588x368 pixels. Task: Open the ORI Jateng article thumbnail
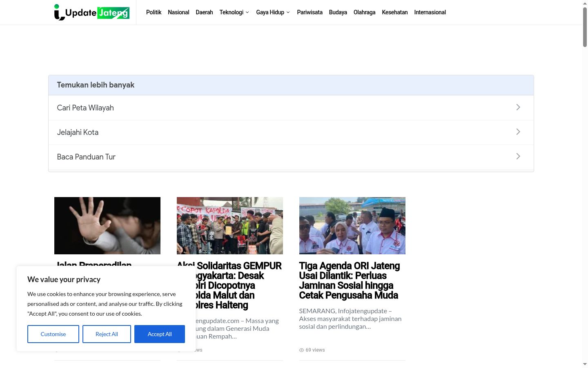[x=352, y=226]
